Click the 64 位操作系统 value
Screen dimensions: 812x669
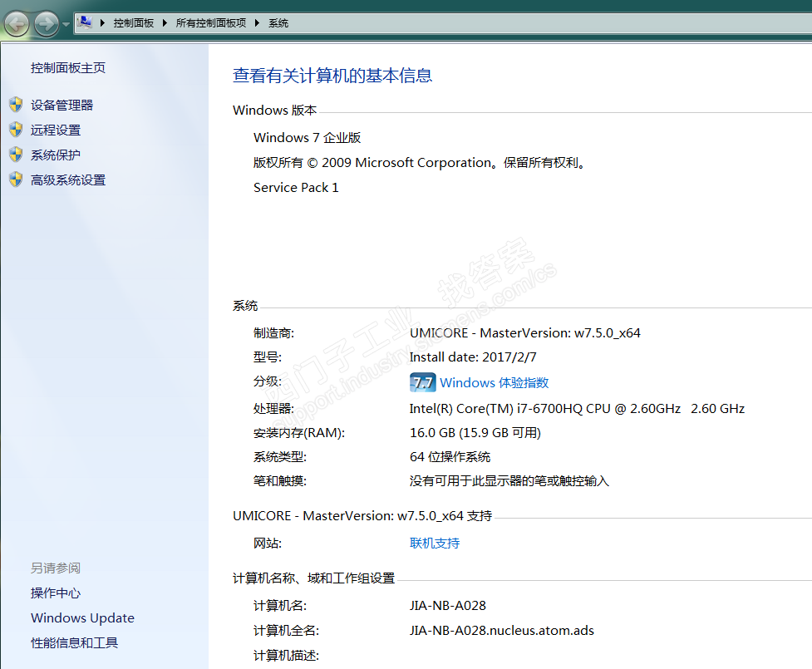click(x=450, y=457)
